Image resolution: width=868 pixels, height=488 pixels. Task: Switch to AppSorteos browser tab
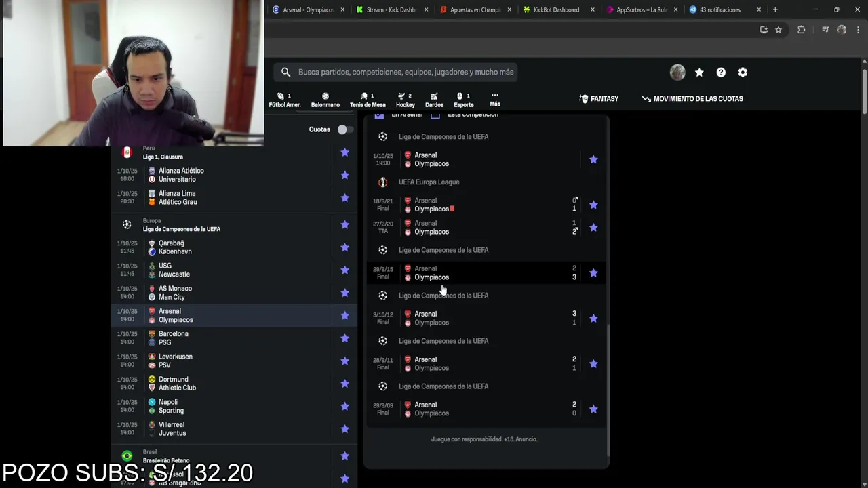click(642, 9)
